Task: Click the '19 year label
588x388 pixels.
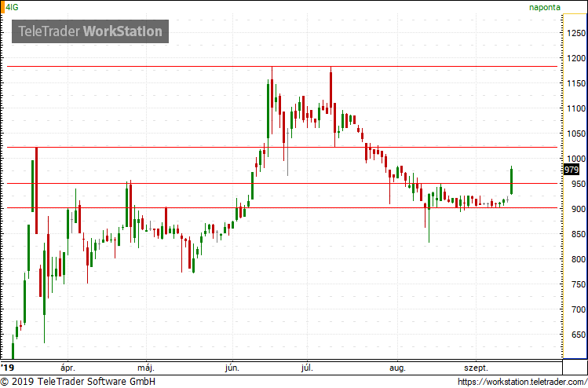Action: pos(7,367)
